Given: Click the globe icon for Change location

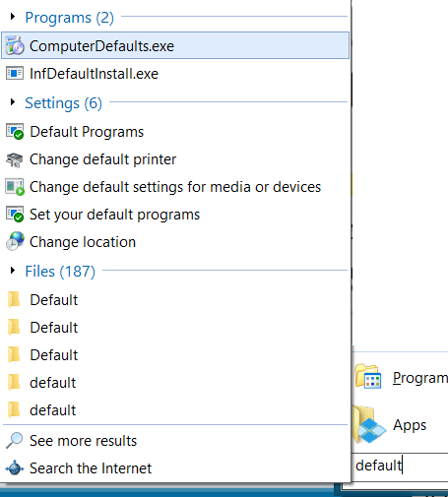Looking at the screenshot, I should coord(15,241).
